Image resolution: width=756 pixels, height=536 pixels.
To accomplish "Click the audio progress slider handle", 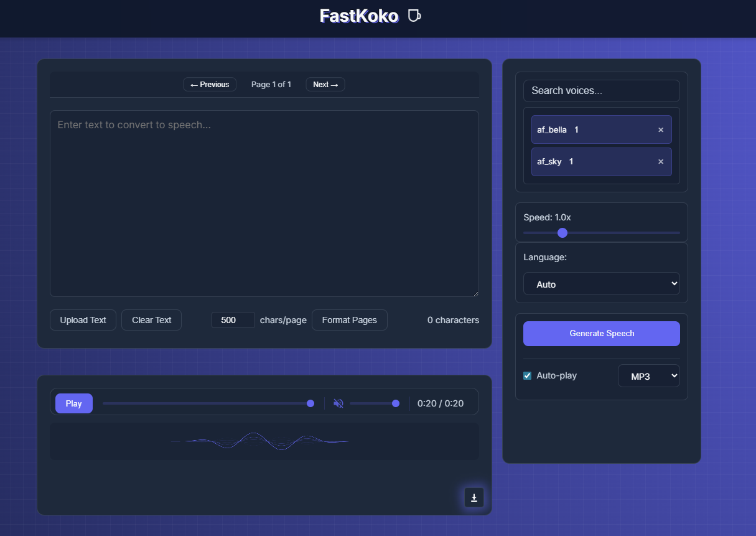I will tap(310, 403).
